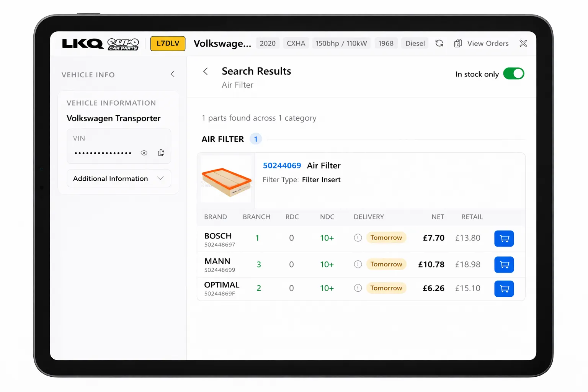This screenshot has width=588, height=392.
Task: Open delivery info for the BOSCH part
Action: [358, 237]
